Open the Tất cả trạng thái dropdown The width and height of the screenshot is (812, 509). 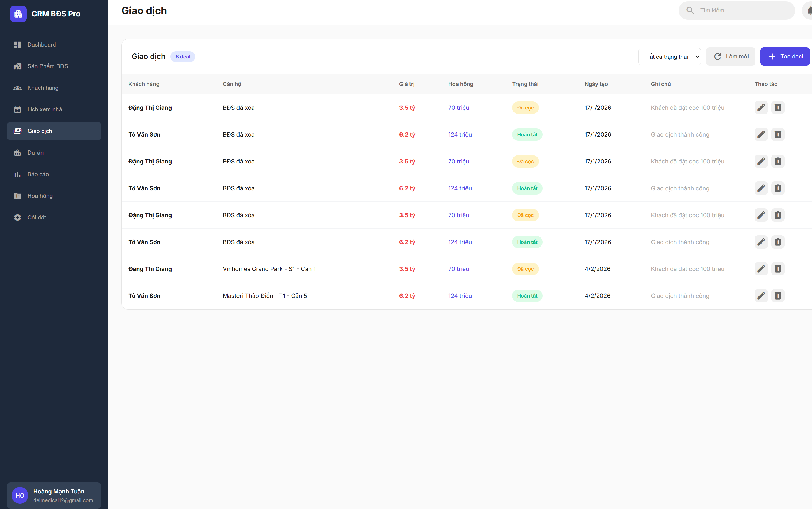coord(669,57)
